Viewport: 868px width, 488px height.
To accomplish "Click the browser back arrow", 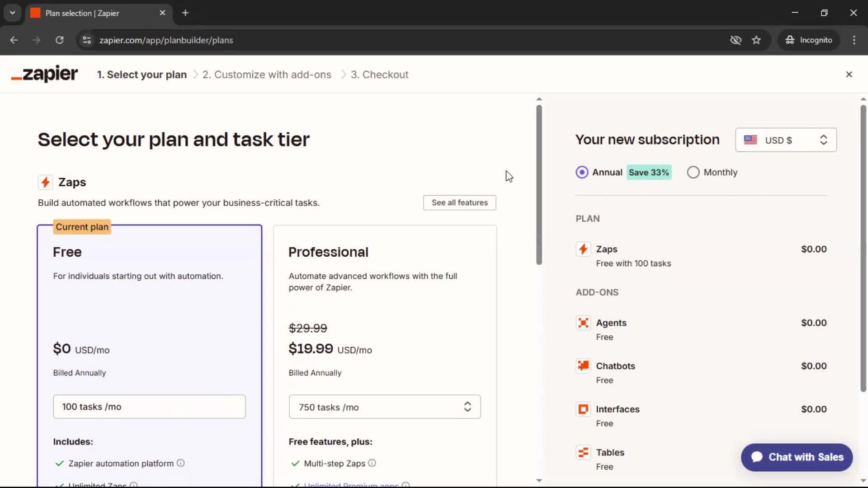I will coord(14,40).
